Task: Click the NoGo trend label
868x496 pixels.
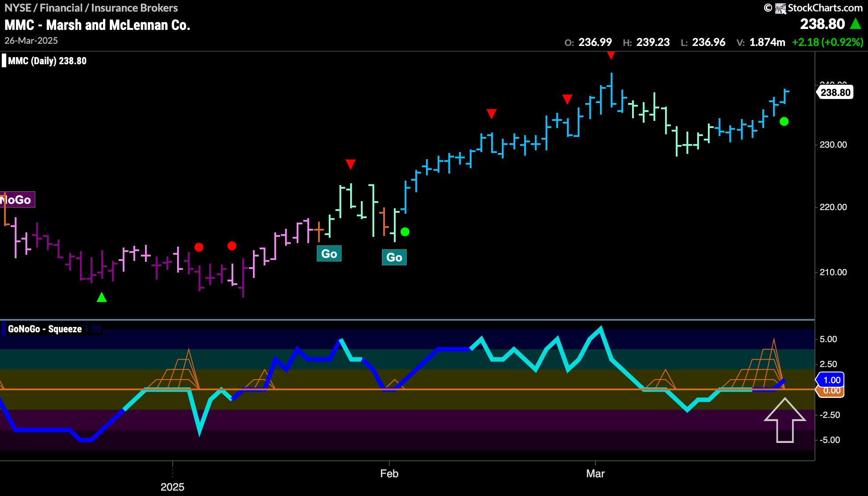Action: click(17, 200)
